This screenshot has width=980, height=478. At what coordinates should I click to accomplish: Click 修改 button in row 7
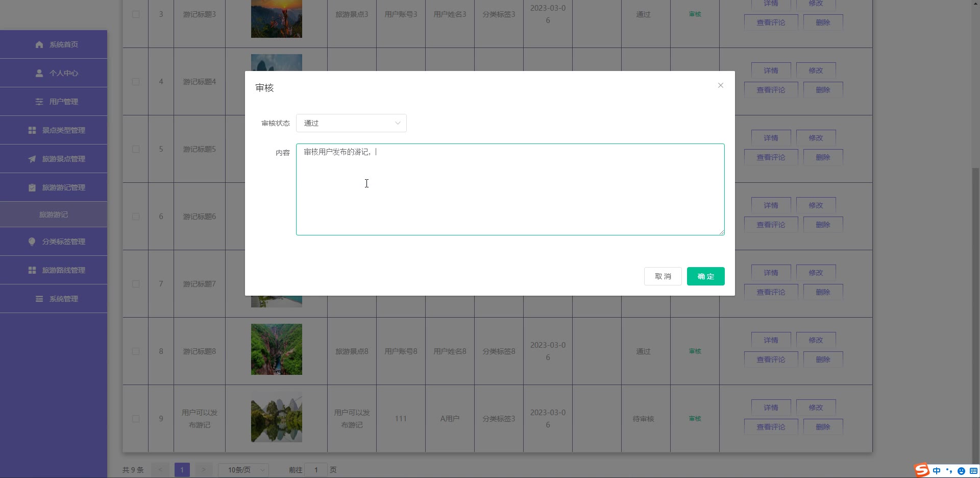[x=816, y=273]
